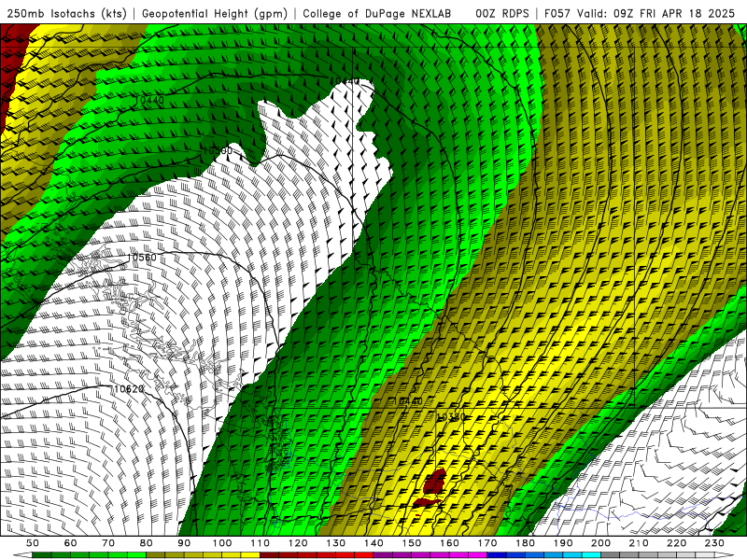Click the 'Valid: 09Z FRI APR 18 2025' text
Screen dimensions: 747x560
656,13
